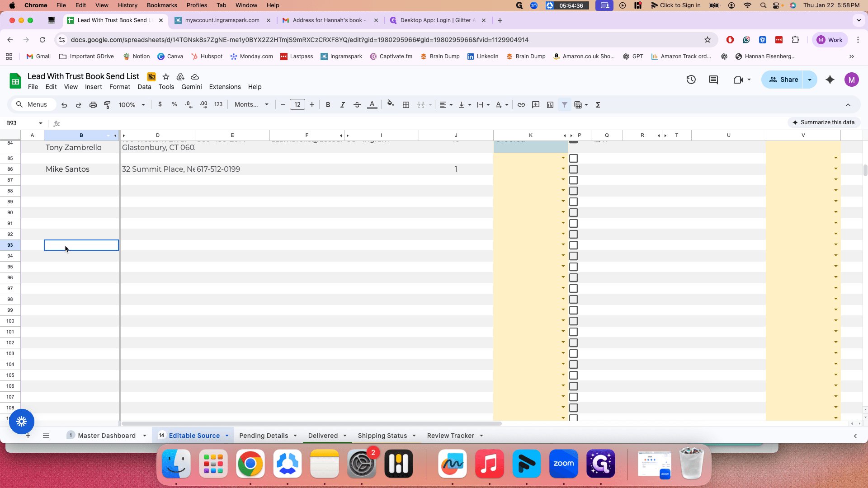
Task: Toggle strikethrough formatting in toolbar
Action: (357, 105)
